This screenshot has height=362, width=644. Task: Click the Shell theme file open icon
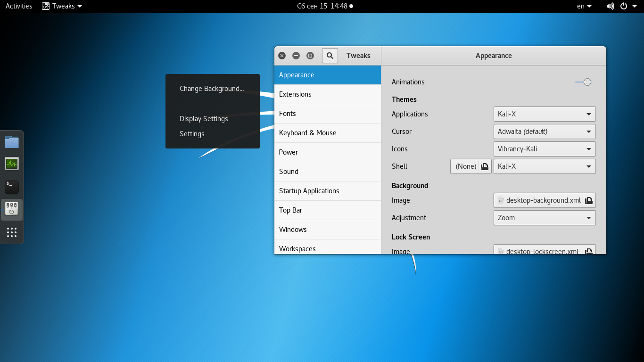click(x=484, y=166)
